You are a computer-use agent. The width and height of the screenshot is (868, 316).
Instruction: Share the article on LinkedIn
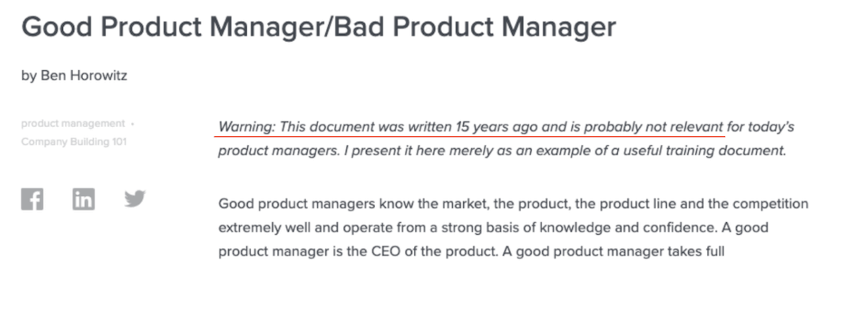[84, 199]
